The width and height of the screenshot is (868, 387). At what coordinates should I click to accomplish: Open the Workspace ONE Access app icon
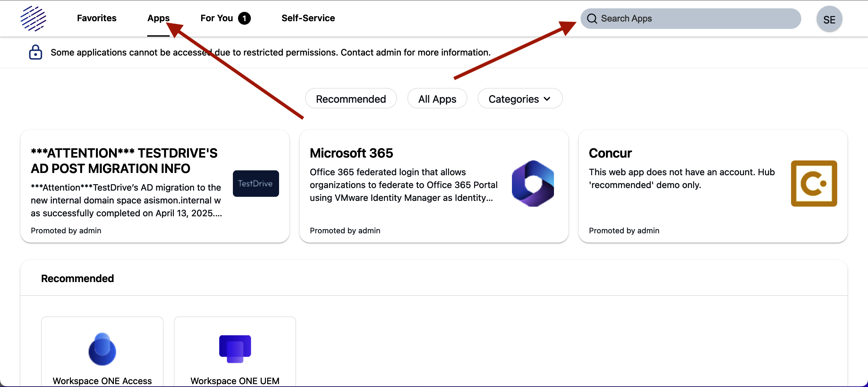(x=102, y=349)
